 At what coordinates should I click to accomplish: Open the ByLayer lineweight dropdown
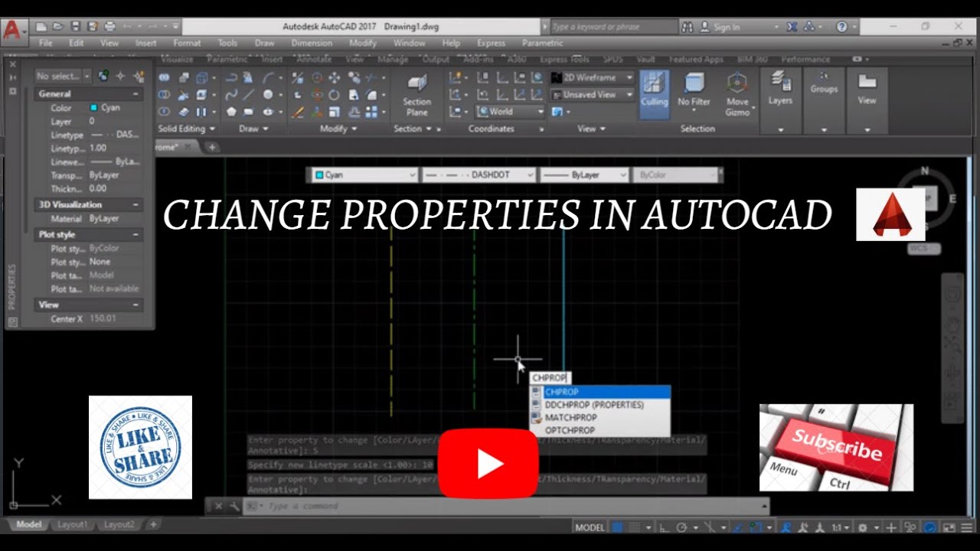[x=584, y=175]
